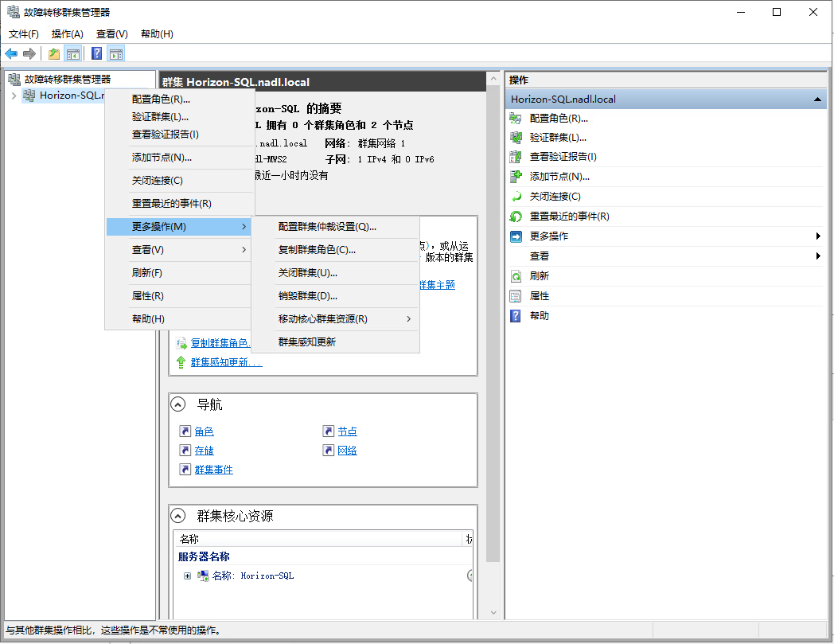Select the 故障转移群集管理器 root tree item
This screenshot has height=644, width=834.
click(68, 80)
